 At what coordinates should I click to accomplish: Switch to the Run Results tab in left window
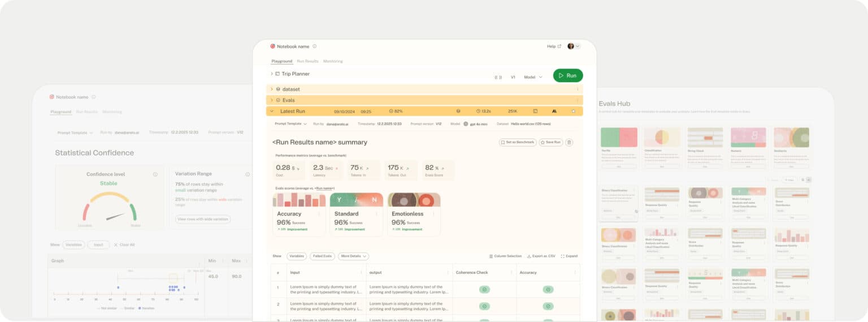(x=87, y=112)
